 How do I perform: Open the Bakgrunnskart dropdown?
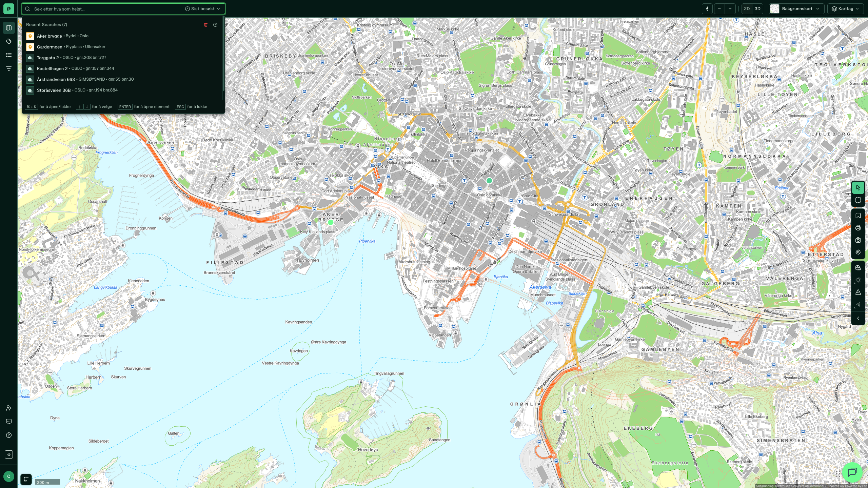pos(796,9)
